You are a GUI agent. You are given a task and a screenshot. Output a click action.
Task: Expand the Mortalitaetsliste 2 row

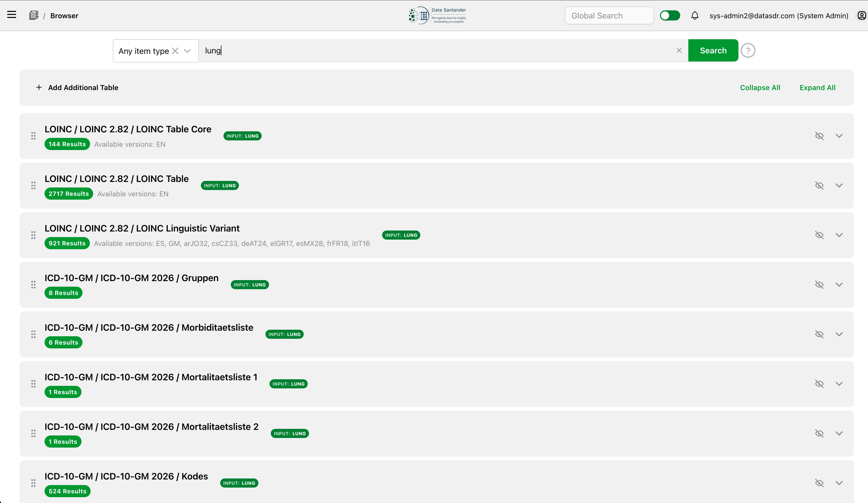[839, 433]
